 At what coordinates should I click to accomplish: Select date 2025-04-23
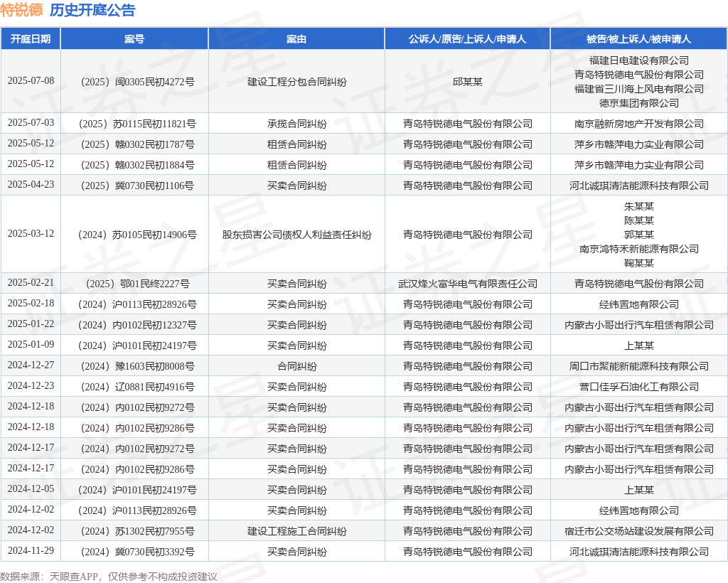[31, 185]
